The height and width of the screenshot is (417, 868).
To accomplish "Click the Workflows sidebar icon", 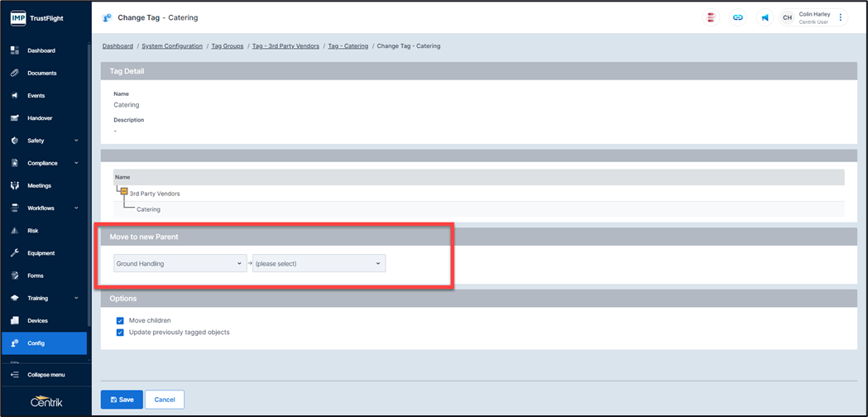I will (x=15, y=208).
